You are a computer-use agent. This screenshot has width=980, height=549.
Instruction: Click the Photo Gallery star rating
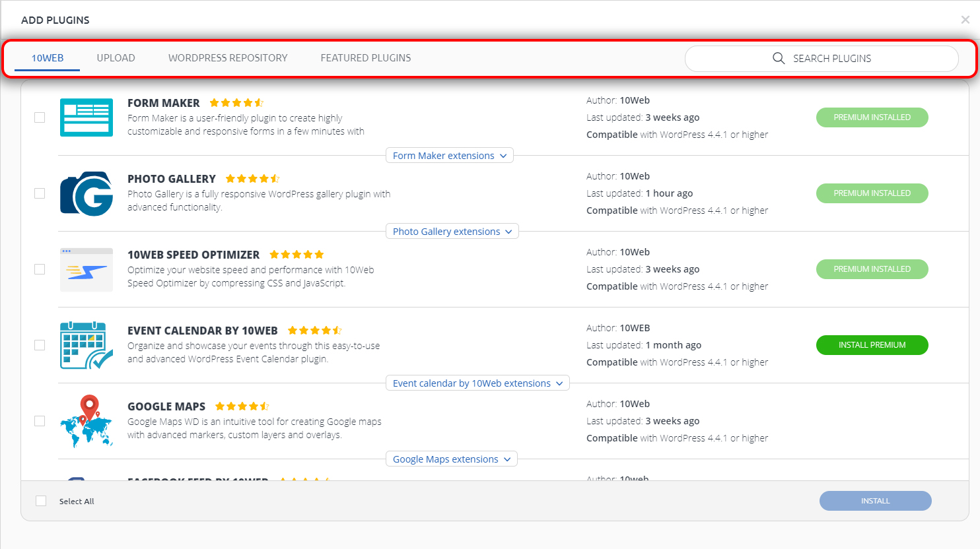coord(253,179)
